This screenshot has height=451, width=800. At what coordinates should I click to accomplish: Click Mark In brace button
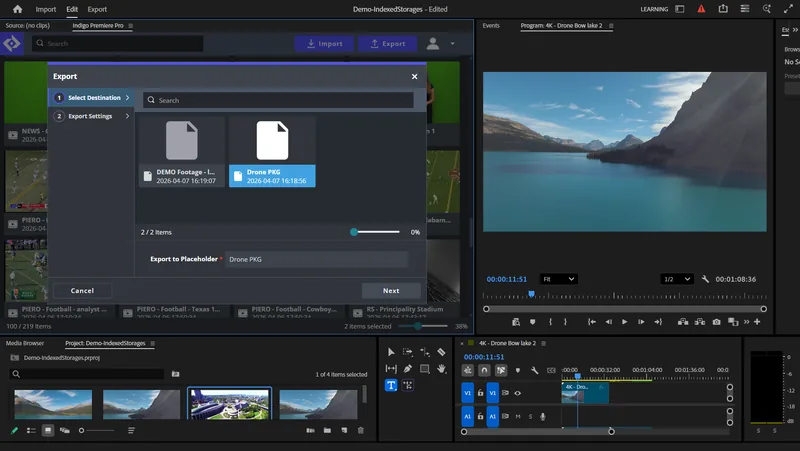[550, 322]
